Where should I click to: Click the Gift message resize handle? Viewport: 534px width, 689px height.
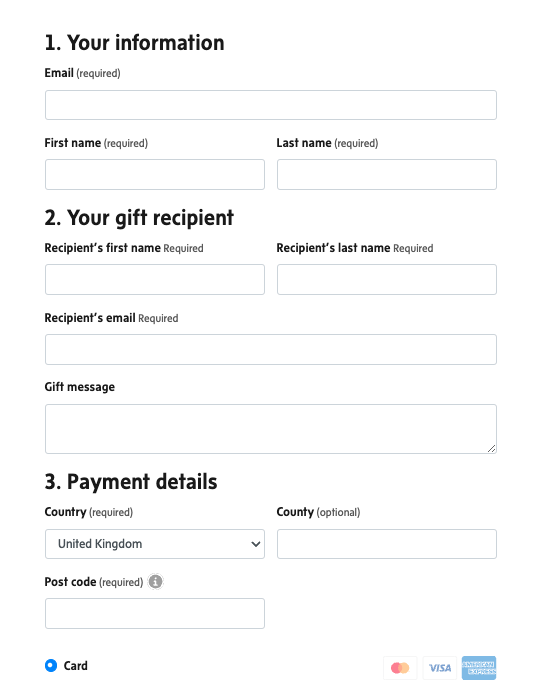(x=491, y=448)
